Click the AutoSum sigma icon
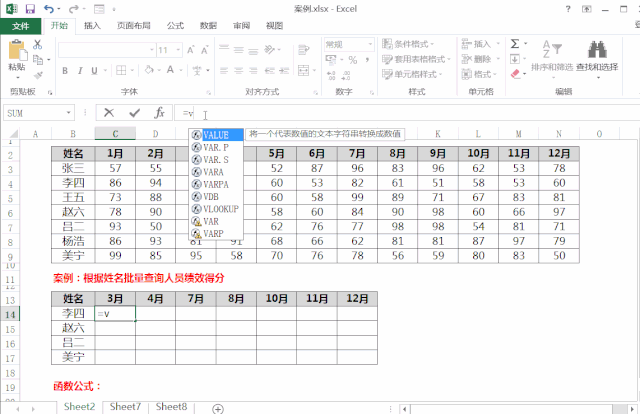 (x=515, y=43)
